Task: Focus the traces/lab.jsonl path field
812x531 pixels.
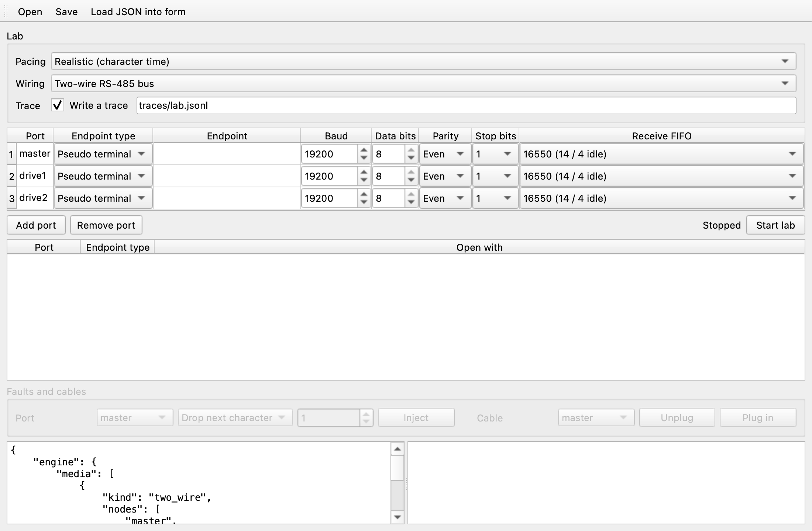Action: pyautogui.click(x=466, y=105)
